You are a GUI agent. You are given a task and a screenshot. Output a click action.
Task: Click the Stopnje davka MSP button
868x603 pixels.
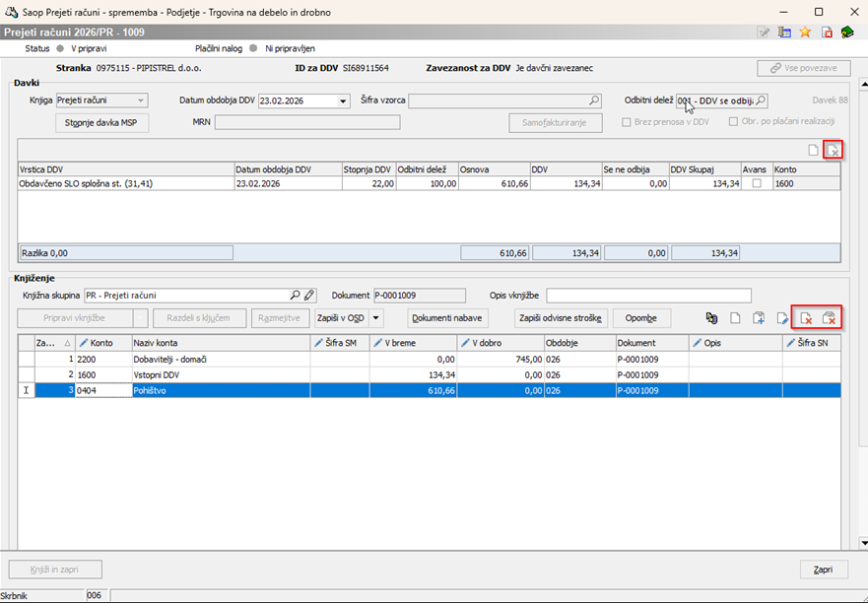click(101, 123)
